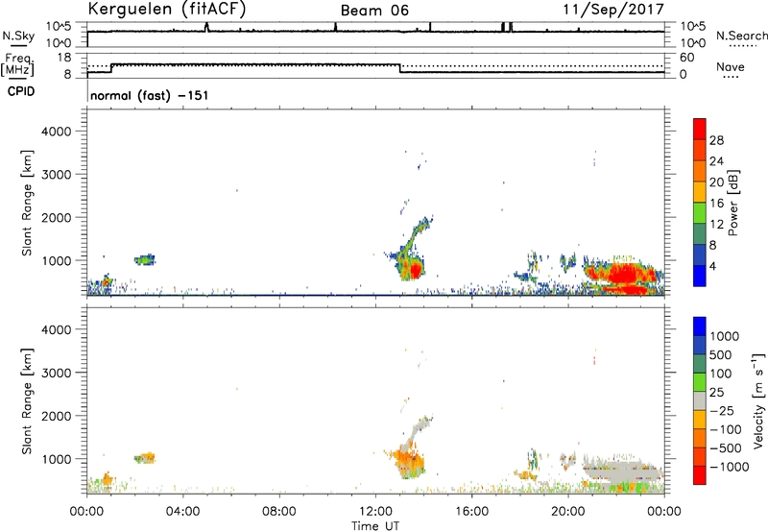Click the frequency step-down near 13:00 in Freq plot
Image resolution: width=768 pixels, height=532 pixels.
(x=400, y=68)
